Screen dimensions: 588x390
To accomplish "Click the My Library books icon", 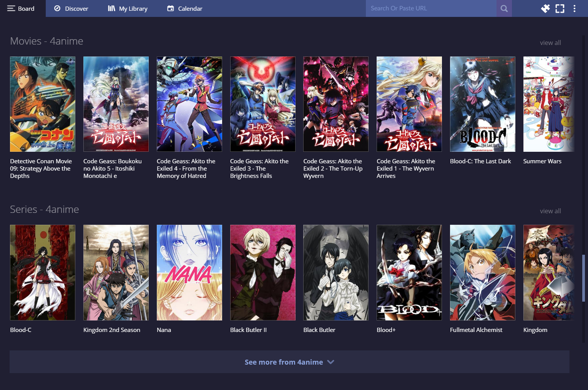I will pos(111,8).
